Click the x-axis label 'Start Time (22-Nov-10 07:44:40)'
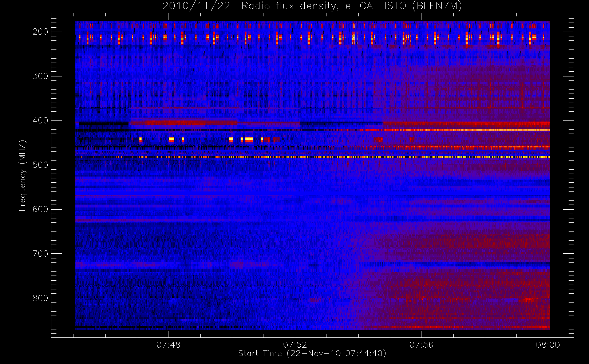Screen dimensions: 589x364 pos(312,353)
